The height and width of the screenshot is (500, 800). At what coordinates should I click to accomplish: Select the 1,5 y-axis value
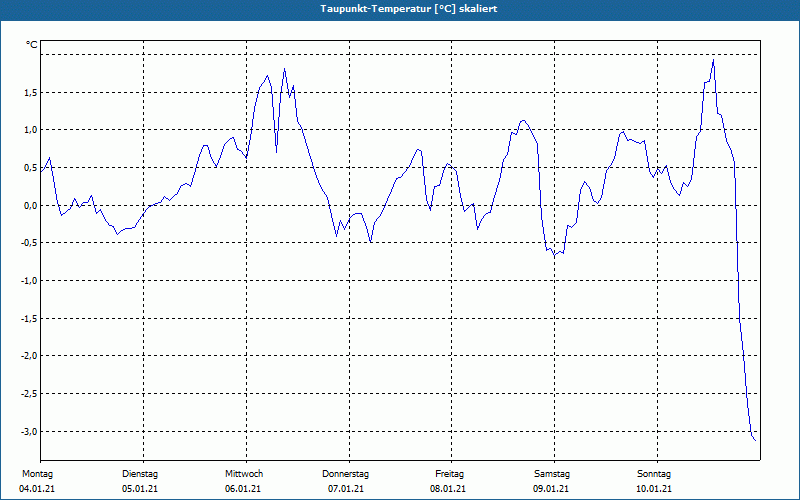coord(30,92)
